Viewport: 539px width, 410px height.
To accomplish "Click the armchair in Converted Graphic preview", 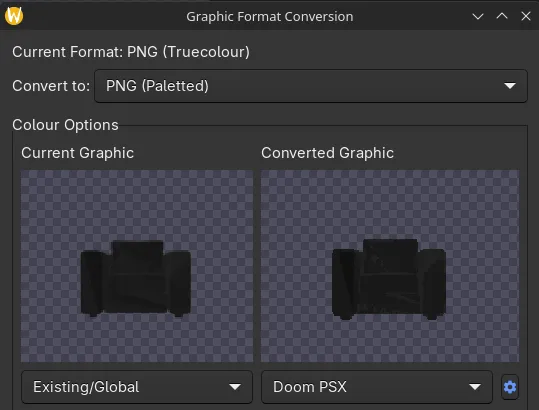I will pos(389,279).
